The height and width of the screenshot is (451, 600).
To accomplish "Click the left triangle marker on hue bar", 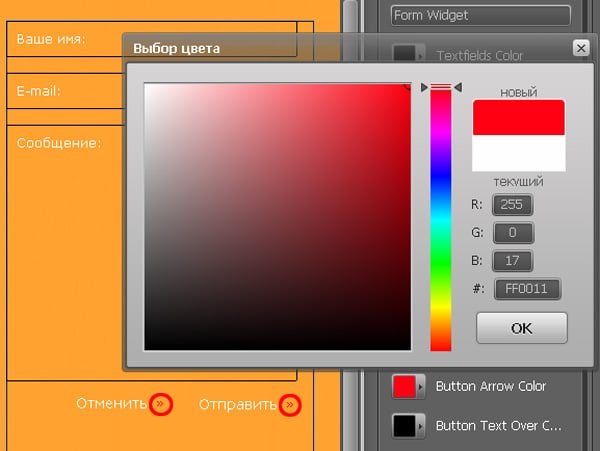I will [x=425, y=88].
